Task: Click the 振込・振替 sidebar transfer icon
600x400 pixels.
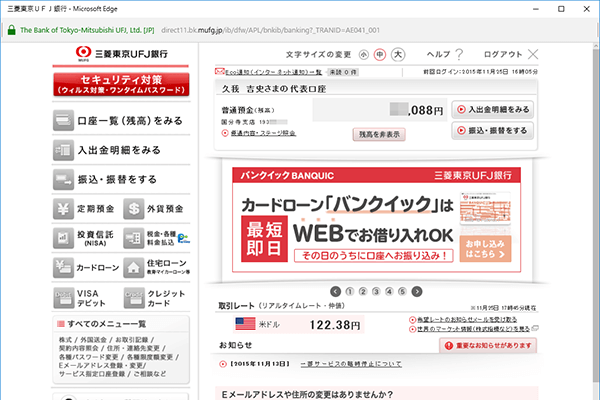Action: [x=63, y=180]
